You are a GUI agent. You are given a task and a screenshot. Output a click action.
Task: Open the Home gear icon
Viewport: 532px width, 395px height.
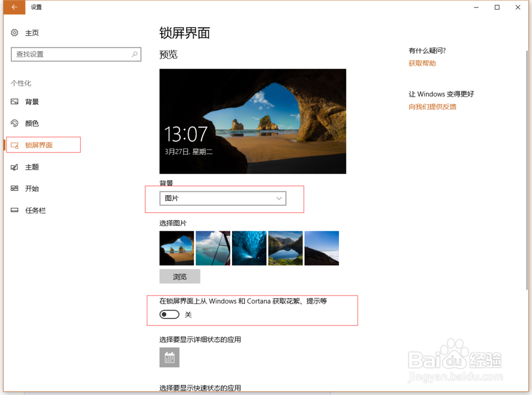14,32
